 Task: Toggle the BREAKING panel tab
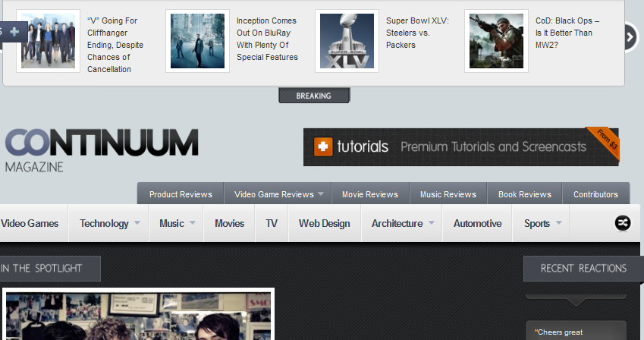tap(314, 96)
